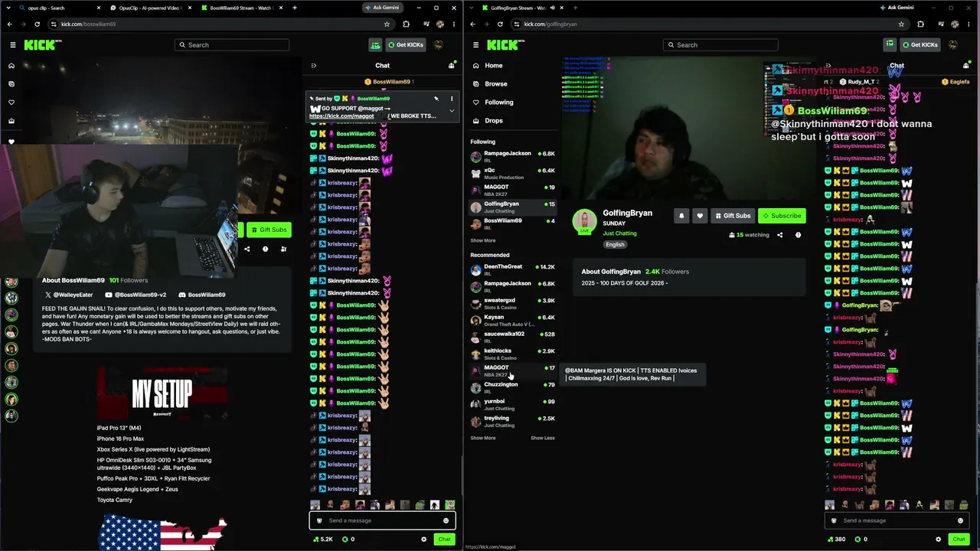Open Following in right window sidebar
Viewport: 980px width, 551px height.
point(498,103)
